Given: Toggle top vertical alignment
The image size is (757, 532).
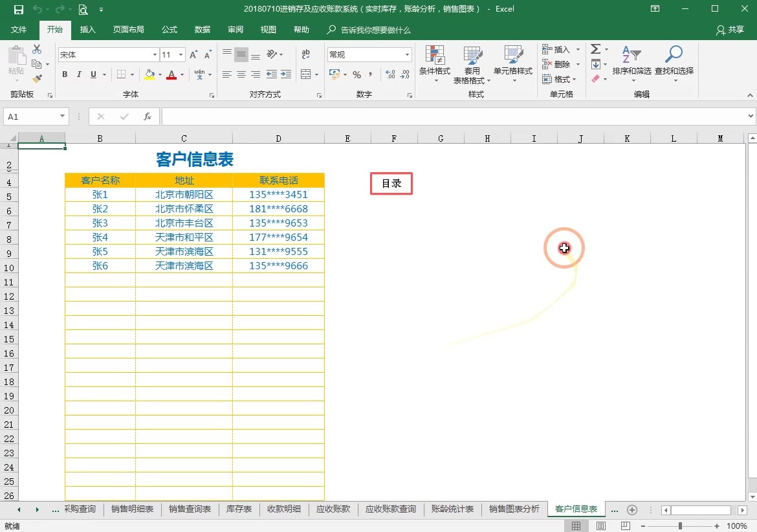Looking at the screenshot, I should (x=227, y=52).
